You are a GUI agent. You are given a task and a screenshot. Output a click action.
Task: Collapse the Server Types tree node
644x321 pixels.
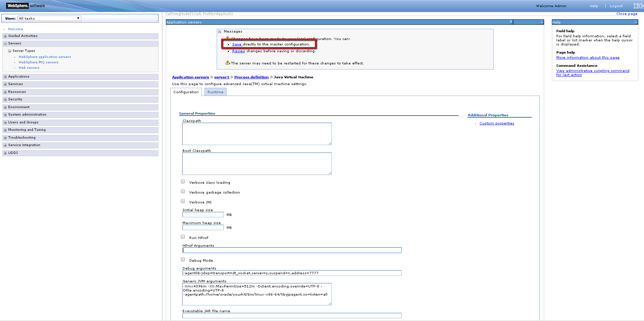pyautogui.click(x=9, y=51)
